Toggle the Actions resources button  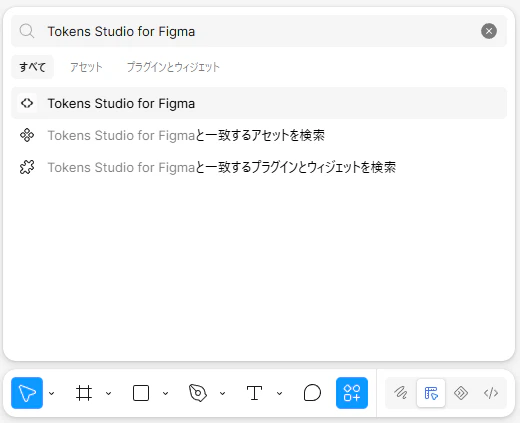tap(352, 393)
